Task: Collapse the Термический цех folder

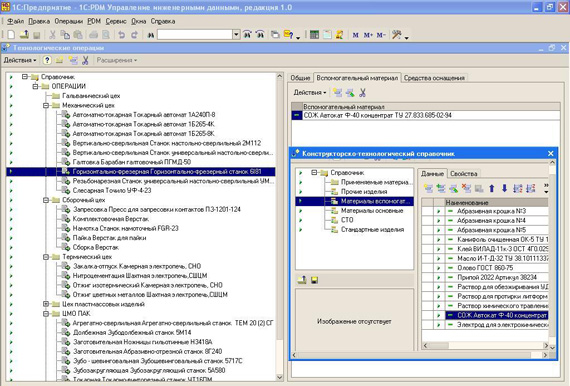Action: click(46, 257)
